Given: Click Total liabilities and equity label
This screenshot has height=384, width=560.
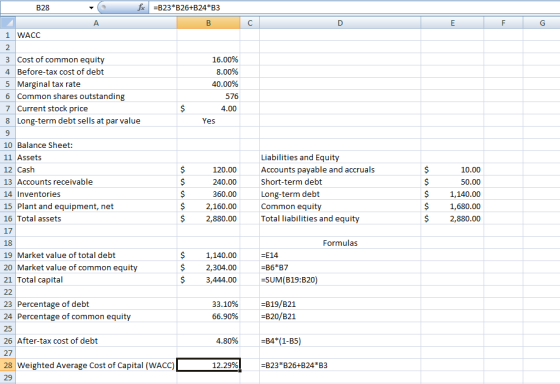Looking at the screenshot, I should (x=310, y=219).
